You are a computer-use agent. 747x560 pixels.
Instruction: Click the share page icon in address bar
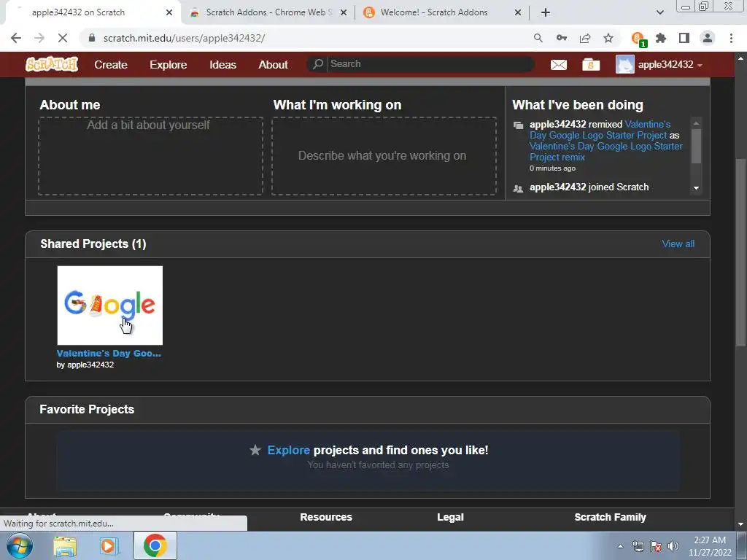click(x=585, y=38)
